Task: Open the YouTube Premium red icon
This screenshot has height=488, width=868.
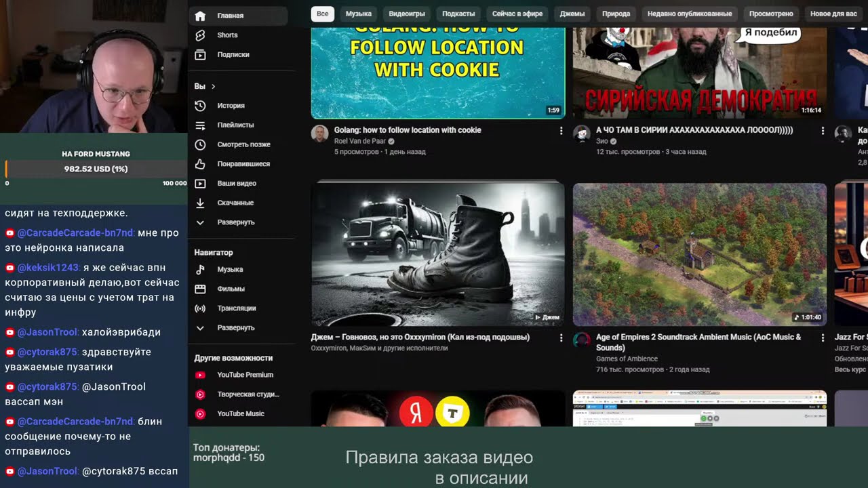Action: (200, 375)
